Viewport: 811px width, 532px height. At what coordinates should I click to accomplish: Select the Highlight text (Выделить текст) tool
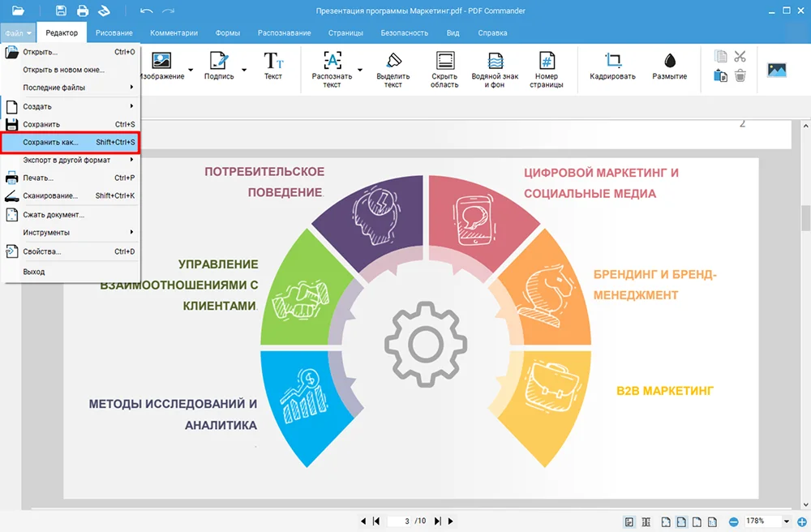click(393, 70)
